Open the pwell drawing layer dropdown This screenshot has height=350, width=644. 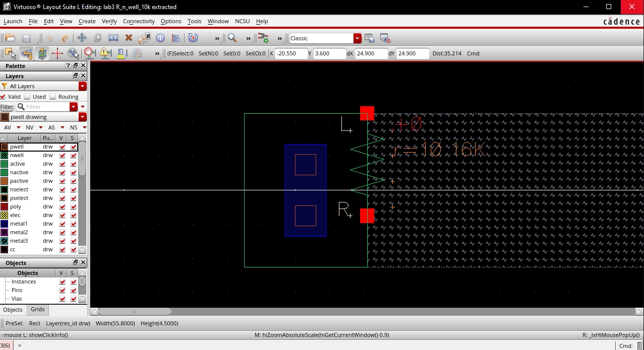tap(83, 117)
